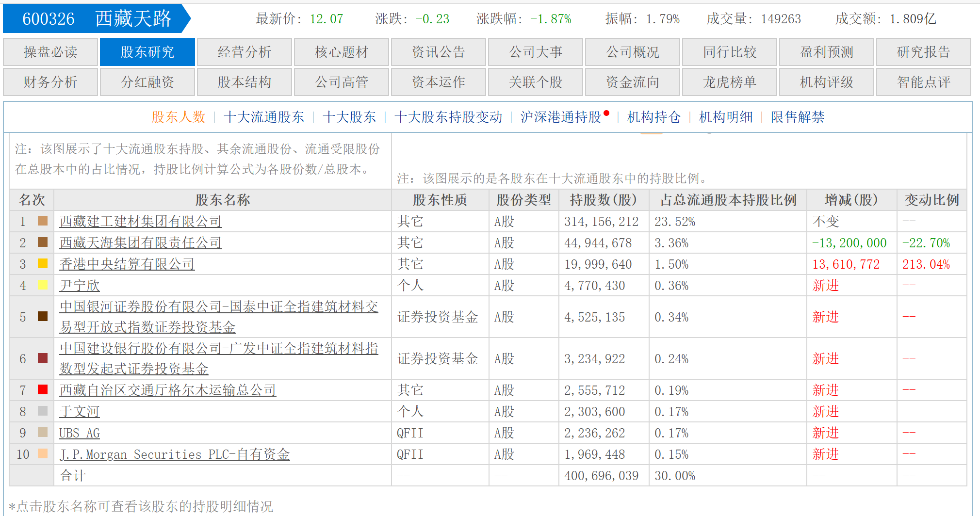Go to 机构持仓 section
980x516 pixels.
click(x=654, y=117)
